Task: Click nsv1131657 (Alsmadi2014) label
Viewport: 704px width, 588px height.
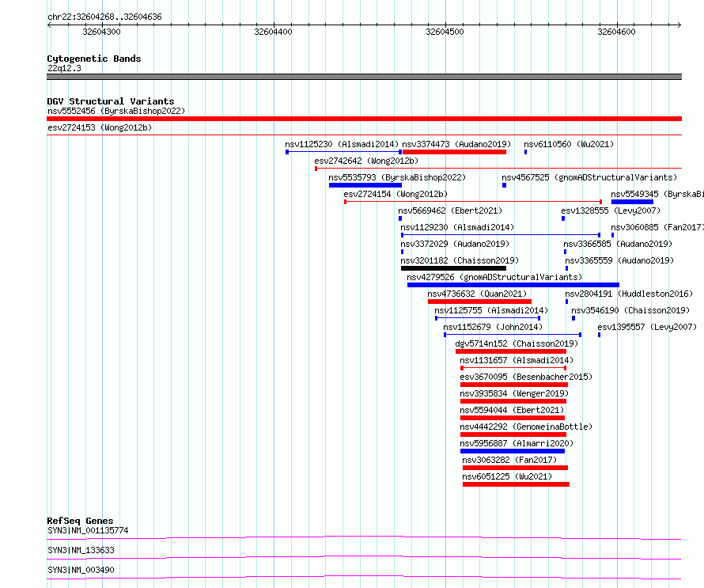Action: coord(517,360)
